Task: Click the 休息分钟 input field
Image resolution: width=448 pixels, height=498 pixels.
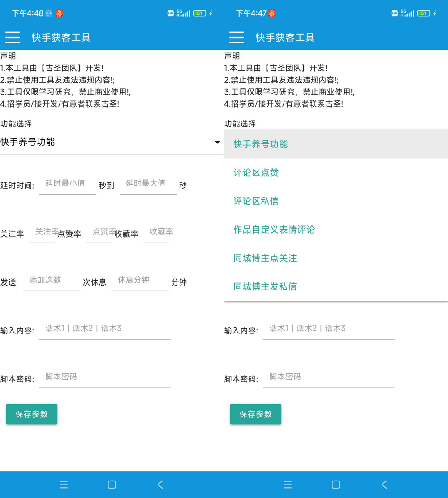Action: (140, 281)
